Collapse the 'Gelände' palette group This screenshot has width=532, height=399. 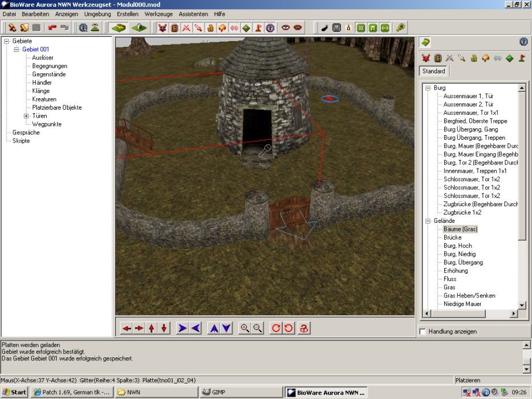click(428, 221)
